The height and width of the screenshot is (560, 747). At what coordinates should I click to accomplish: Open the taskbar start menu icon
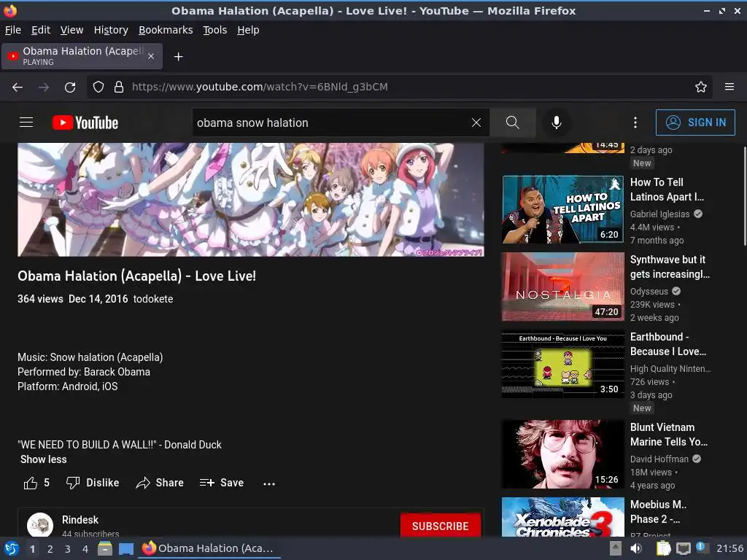[12, 548]
